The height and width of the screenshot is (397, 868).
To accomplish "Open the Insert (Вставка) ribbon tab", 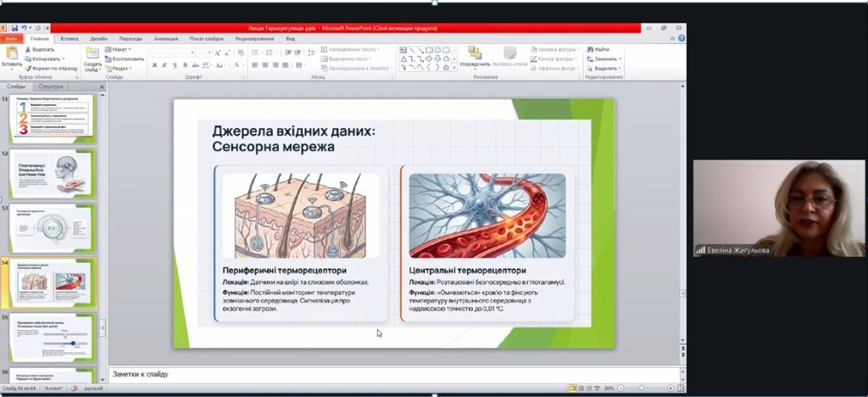I will (x=70, y=38).
